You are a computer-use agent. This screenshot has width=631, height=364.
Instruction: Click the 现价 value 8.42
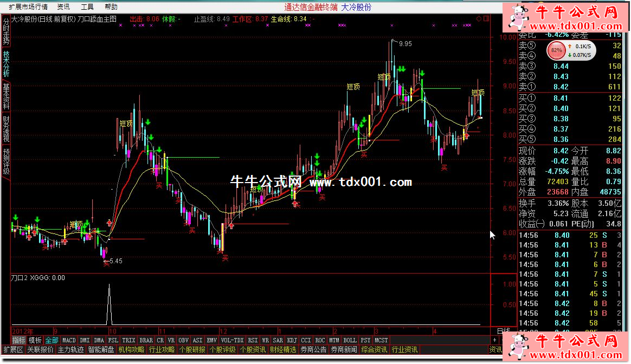pos(561,151)
